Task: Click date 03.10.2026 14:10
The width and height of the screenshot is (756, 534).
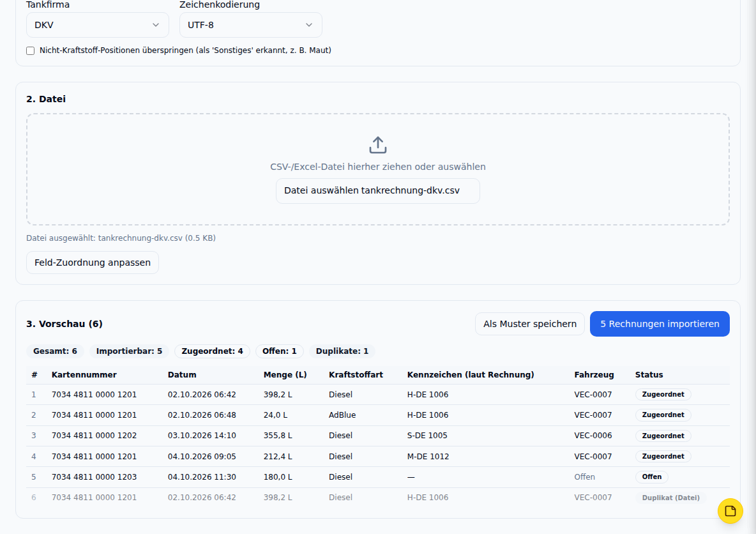Action: point(202,435)
